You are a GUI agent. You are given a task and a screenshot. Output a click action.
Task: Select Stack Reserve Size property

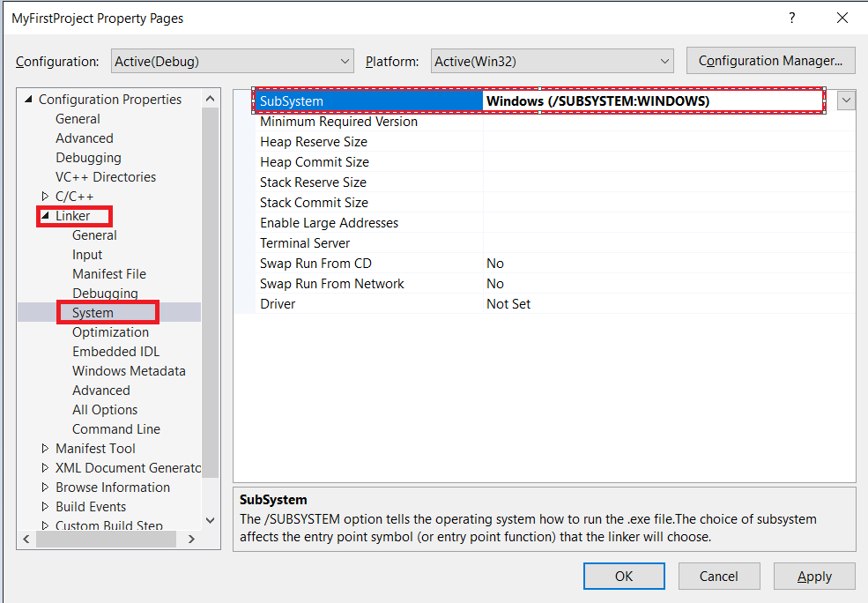click(313, 182)
